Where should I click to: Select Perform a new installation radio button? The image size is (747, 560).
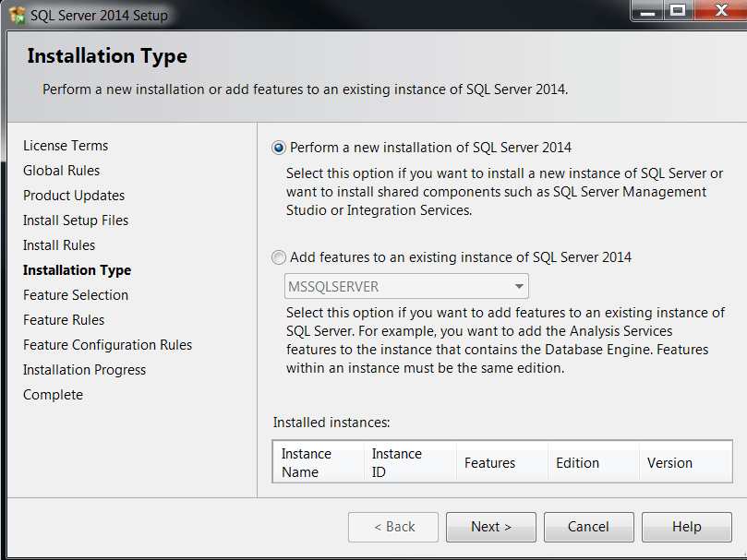tap(279, 148)
